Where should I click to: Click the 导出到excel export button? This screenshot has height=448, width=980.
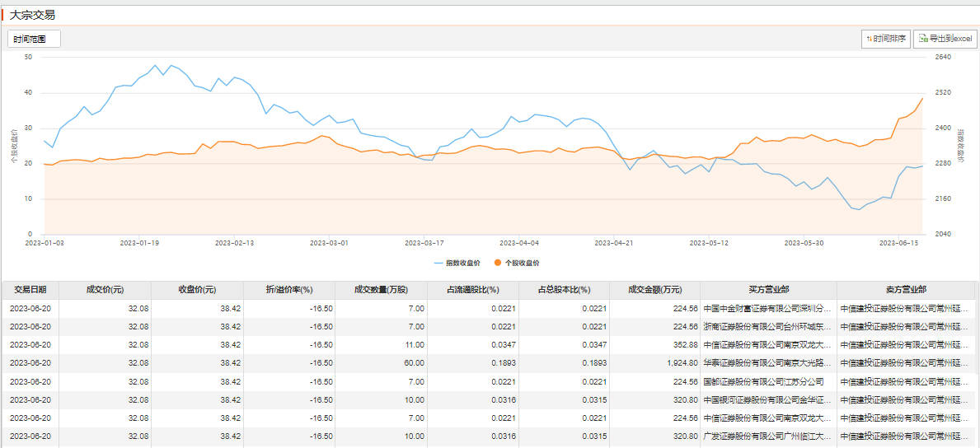945,39
